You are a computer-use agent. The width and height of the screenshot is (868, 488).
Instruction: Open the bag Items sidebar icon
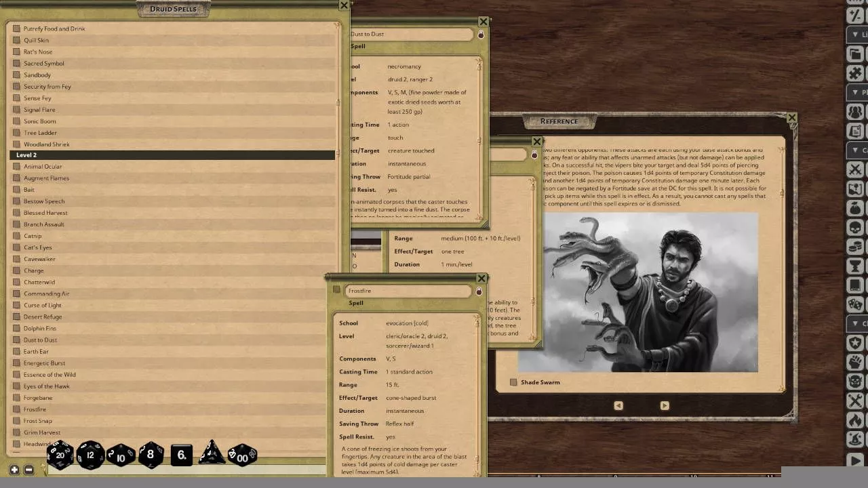856,208
